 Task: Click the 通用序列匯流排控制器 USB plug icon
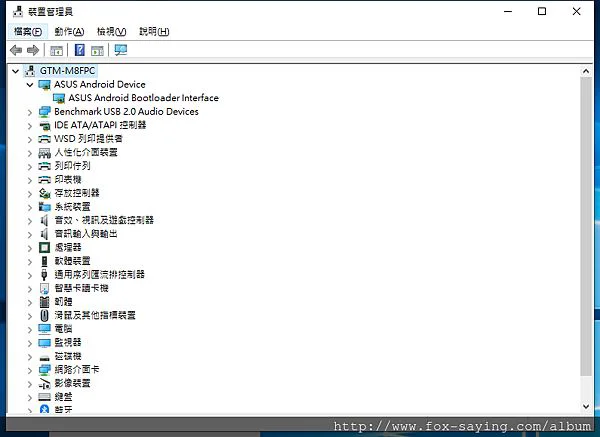click(x=44, y=275)
